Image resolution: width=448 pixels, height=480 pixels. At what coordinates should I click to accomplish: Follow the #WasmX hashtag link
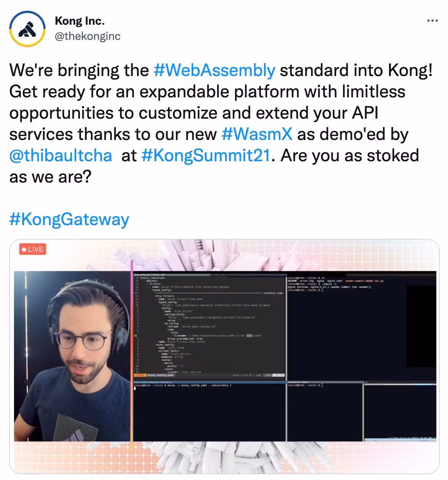257,134
